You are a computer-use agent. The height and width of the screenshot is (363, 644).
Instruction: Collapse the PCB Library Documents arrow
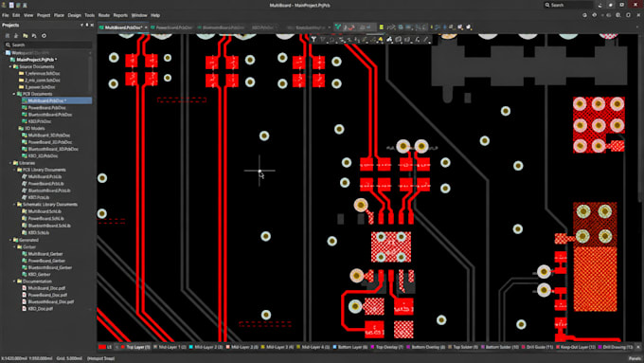click(x=14, y=170)
